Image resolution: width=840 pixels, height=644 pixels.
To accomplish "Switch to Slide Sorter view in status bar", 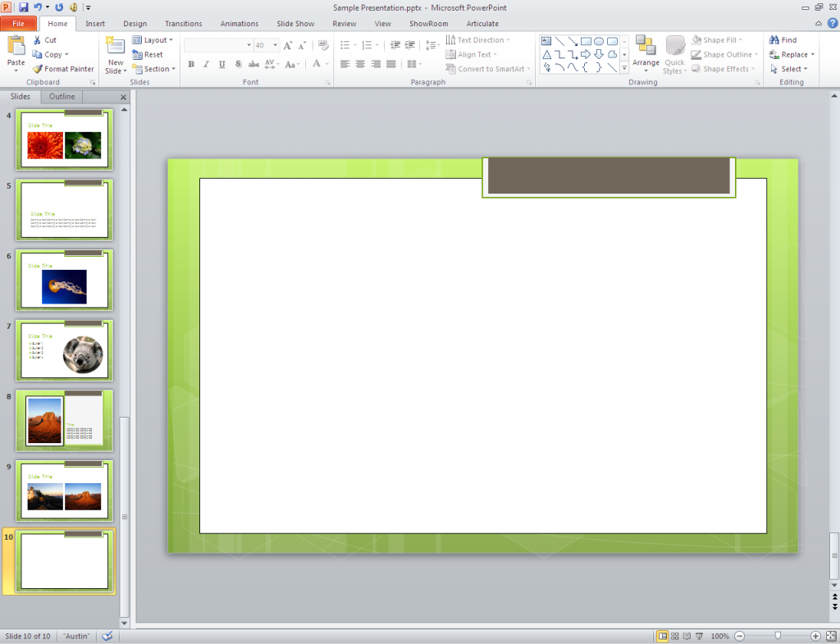I will click(676, 636).
